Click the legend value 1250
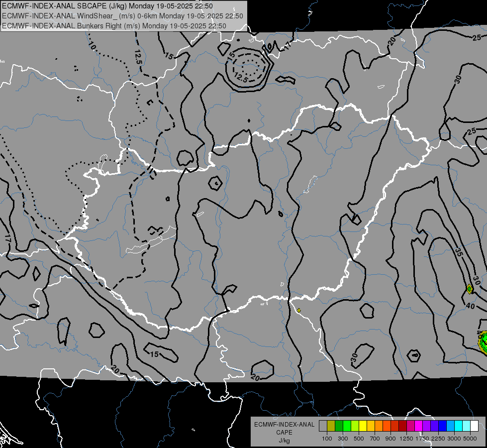Image resolution: width=487 pixels, height=448 pixels. 406,439
